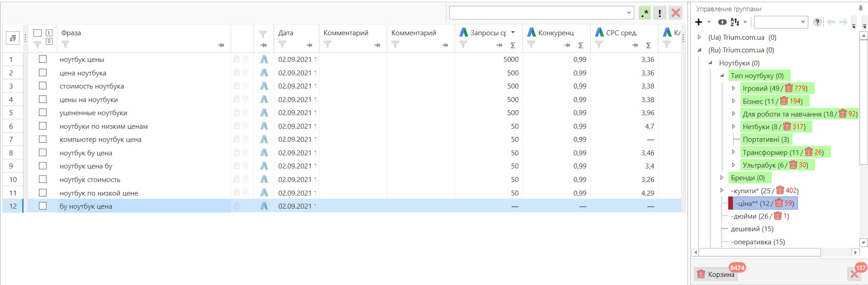Open filter for the Фраза column
The width and height of the screenshot is (868, 285).
(66, 45)
